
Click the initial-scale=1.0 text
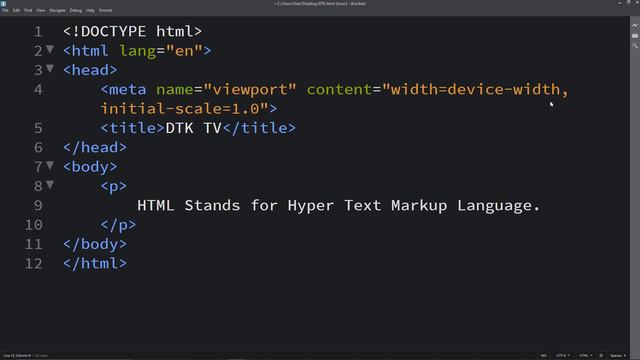pyautogui.click(x=180, y=109)
